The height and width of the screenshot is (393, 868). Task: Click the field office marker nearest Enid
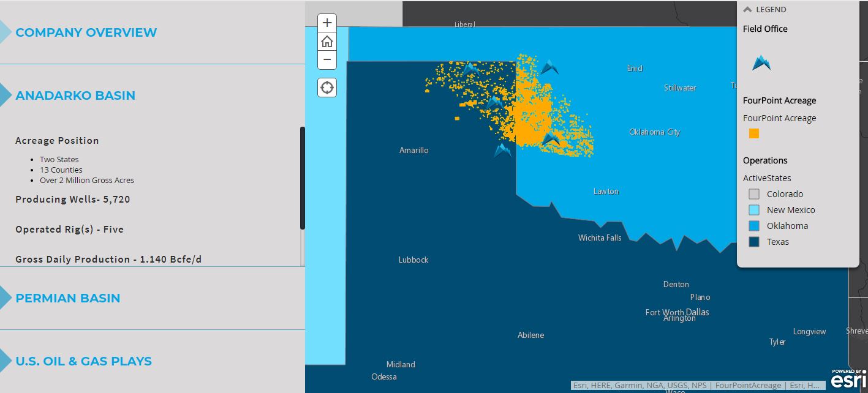click(549, 67)
